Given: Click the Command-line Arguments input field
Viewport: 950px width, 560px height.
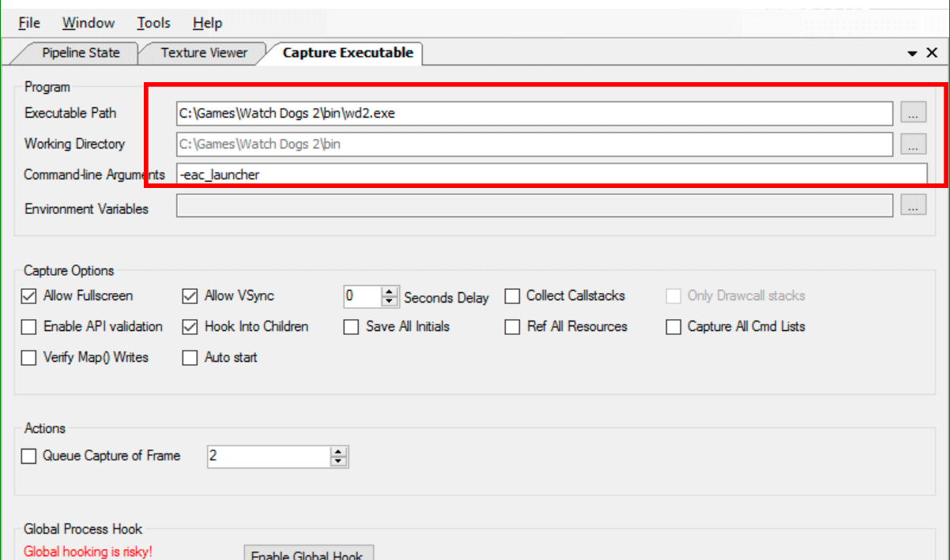Looking at the screenshot, I should coord(552,175).
